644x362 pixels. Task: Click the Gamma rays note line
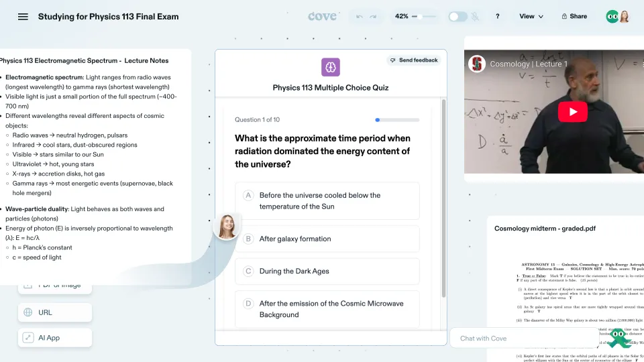(93, 188)
